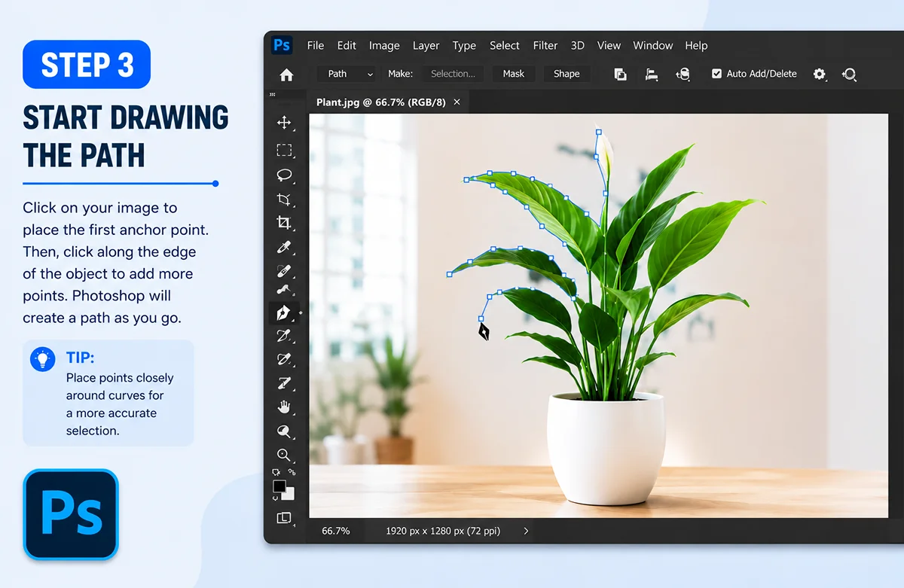Click the Selection... button

pyautogui.click(x=453, y=74)
